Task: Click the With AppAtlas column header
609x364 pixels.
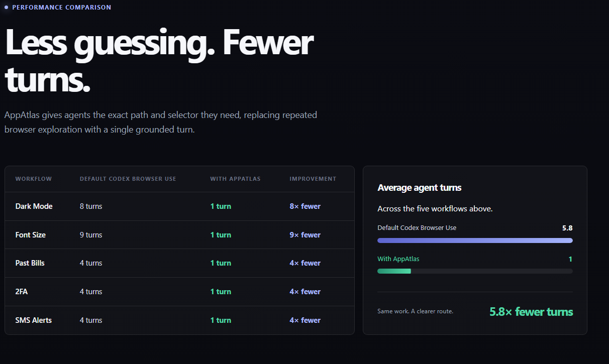Action: click(x=236, y=179)
